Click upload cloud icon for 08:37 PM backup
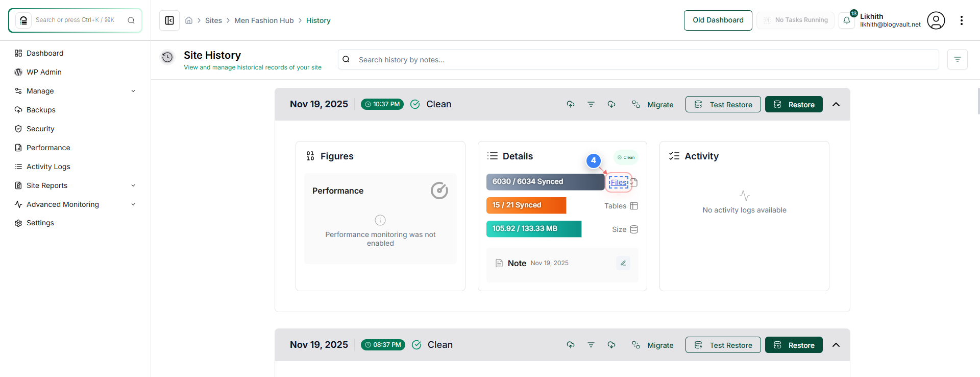Viewport: 980px width, 377px height. point(571,345)
